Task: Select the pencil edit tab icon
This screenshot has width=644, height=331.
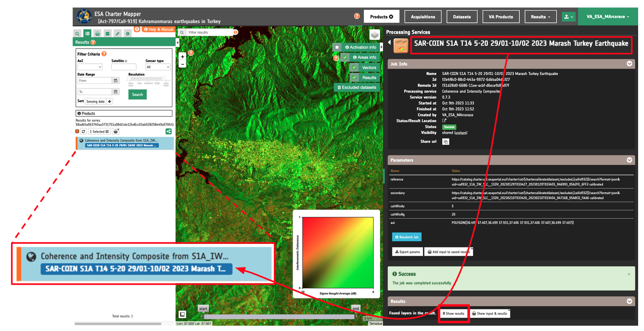Action: point(118,34)
